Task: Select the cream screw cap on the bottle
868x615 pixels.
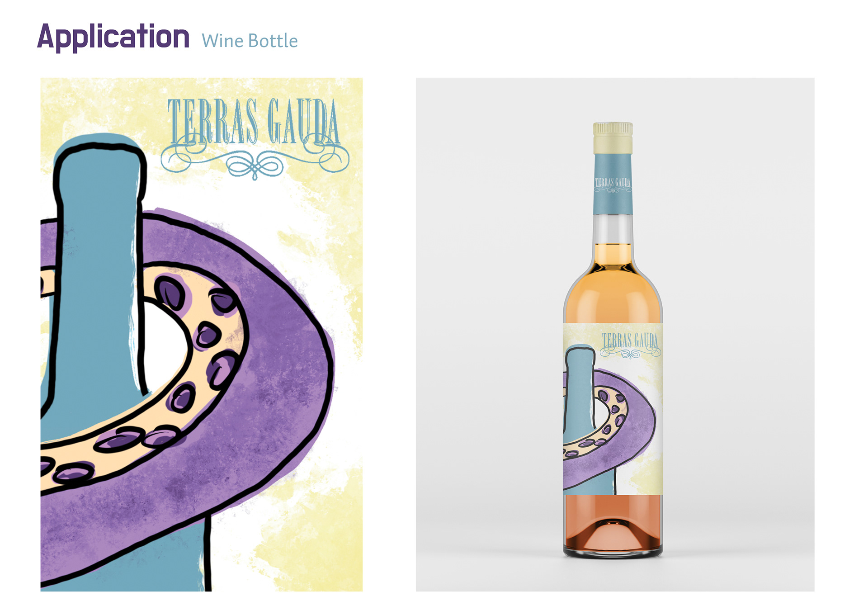Action: point(613,138)
